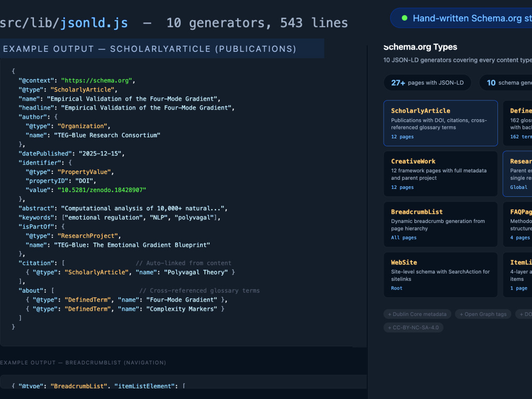The width and height of the screenshot is (532, 399).
Task: Click the FAQPage card at right edge
Action: click(x=518, y=225)
